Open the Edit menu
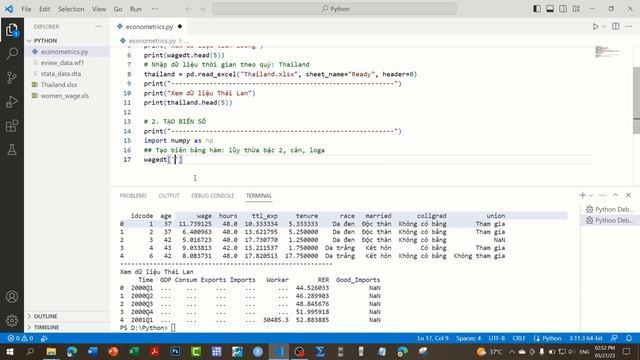This screenshot has width=640, height=360. [x=44, y=9]
